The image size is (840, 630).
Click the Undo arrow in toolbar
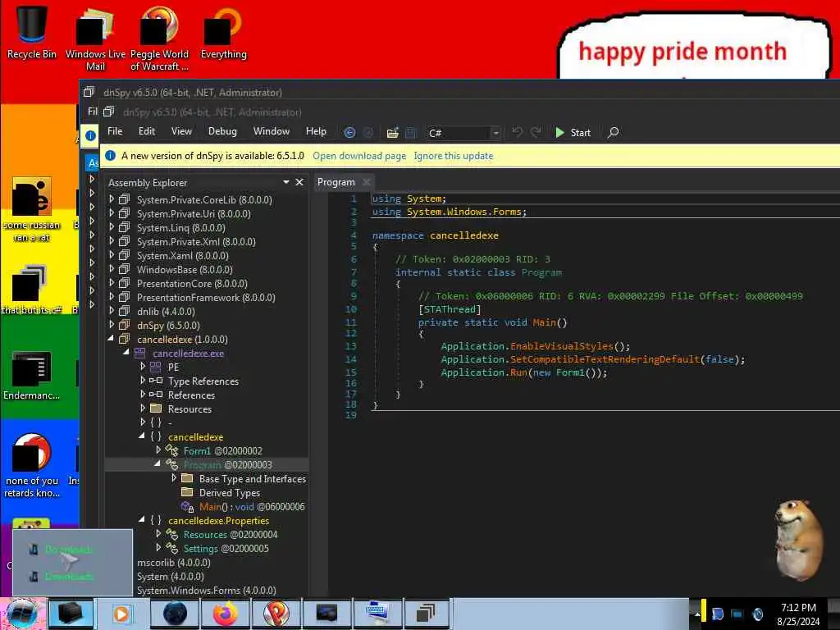point(517,132)
